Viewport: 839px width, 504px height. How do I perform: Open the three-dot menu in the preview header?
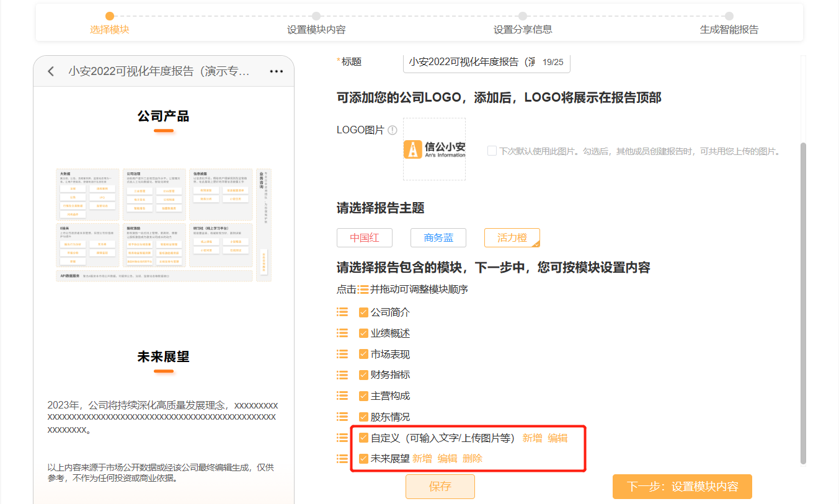(x=277, y=71)
